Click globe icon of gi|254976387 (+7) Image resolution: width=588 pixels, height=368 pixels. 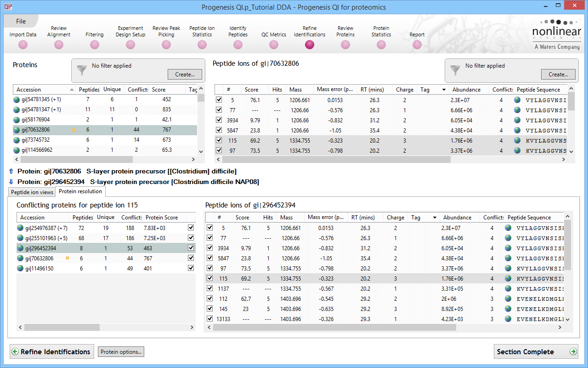(x=20, y=228)
